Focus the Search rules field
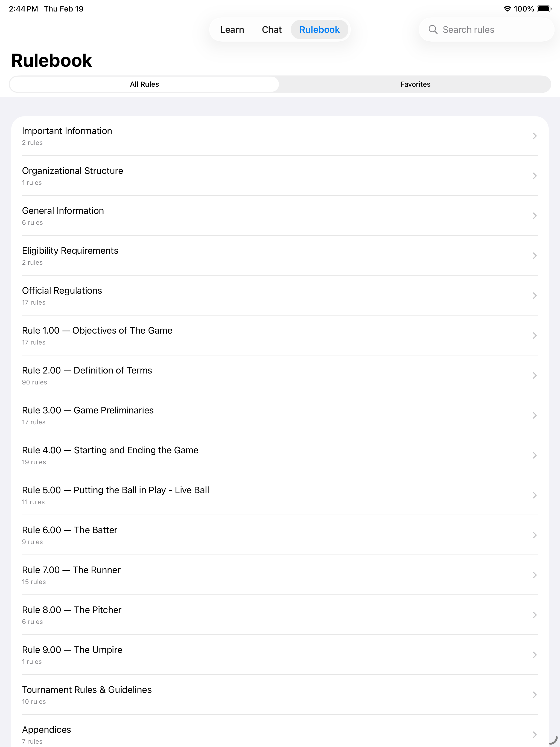The image size is (560, 747). click(486, 30)
